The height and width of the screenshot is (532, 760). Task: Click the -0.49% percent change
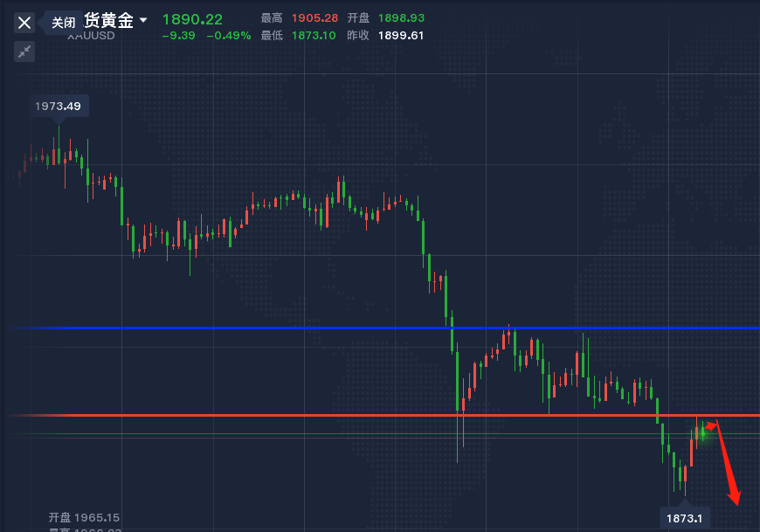pyautogui.click(x=228, y=36)
